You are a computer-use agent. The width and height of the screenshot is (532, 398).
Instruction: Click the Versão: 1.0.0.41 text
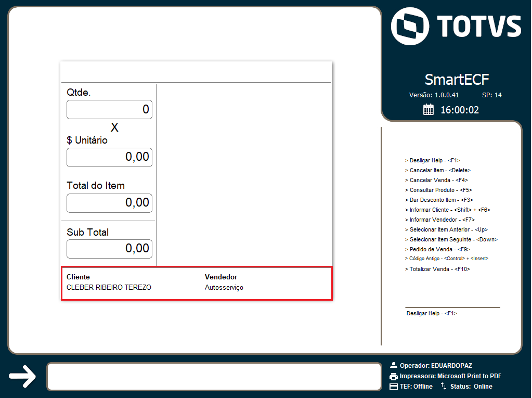tap(434, 95)
